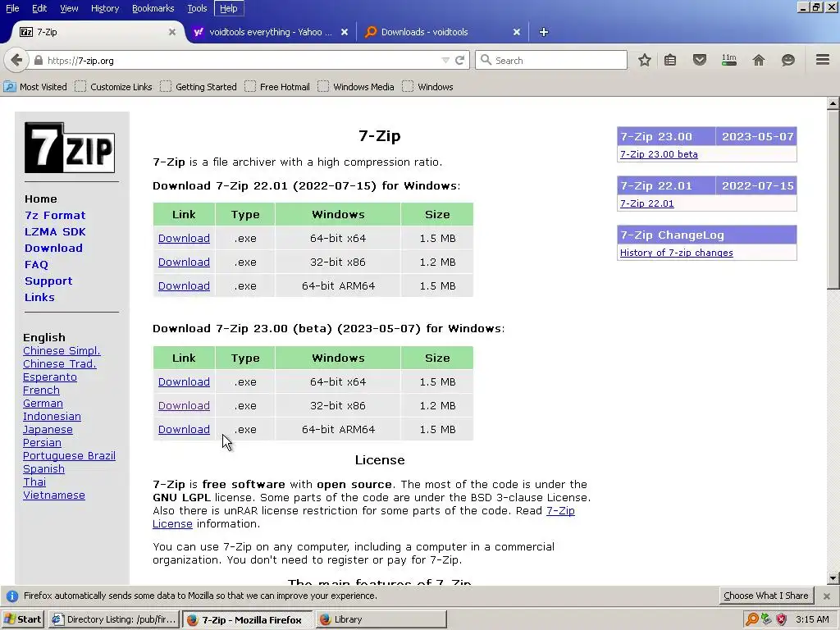Open the URL history dropdown arrow
Screen dimensions: 840x630
(x=445, y=61)
